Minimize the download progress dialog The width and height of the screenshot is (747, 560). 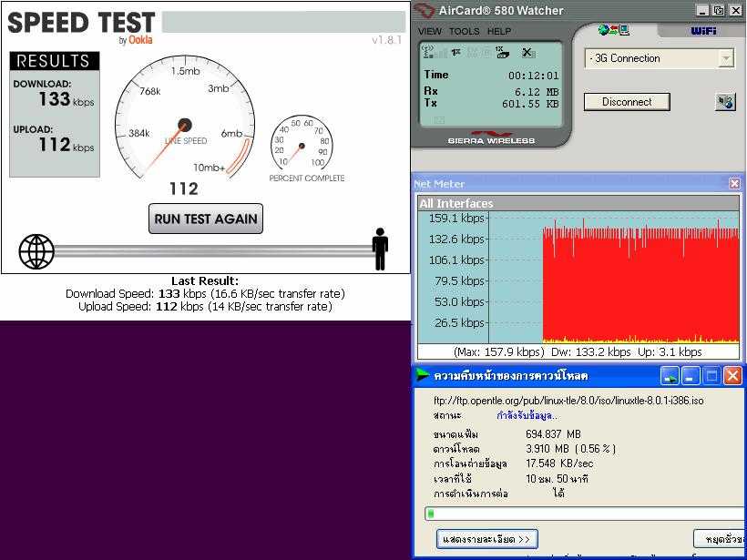tap(691, 376)
